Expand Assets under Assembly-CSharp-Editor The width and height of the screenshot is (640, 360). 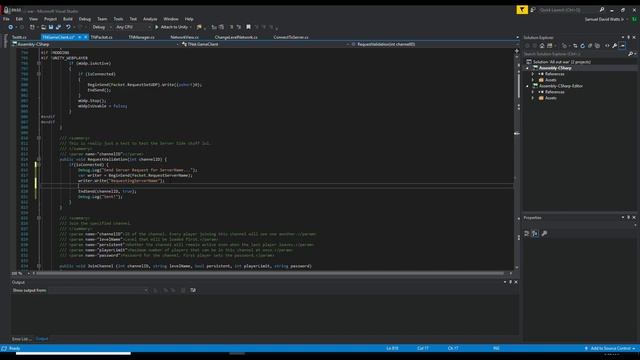tap(533, 98)
